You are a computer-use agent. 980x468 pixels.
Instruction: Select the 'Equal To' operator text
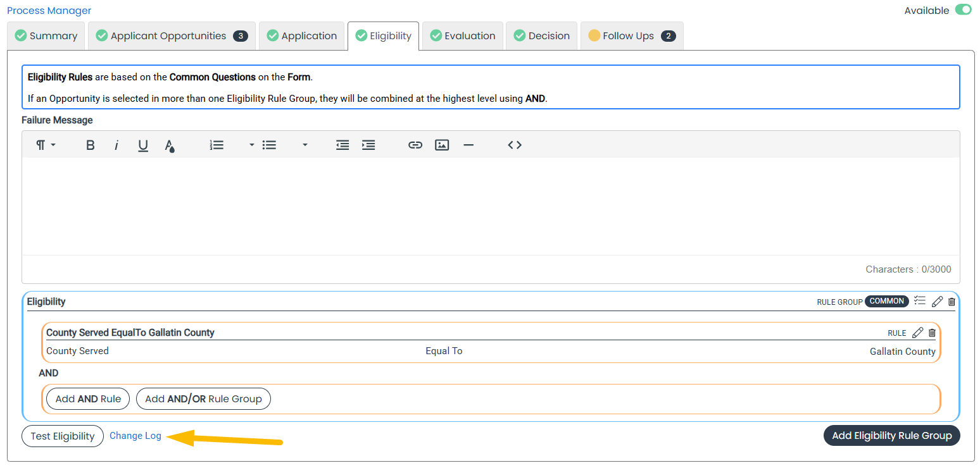coord(444,351)
